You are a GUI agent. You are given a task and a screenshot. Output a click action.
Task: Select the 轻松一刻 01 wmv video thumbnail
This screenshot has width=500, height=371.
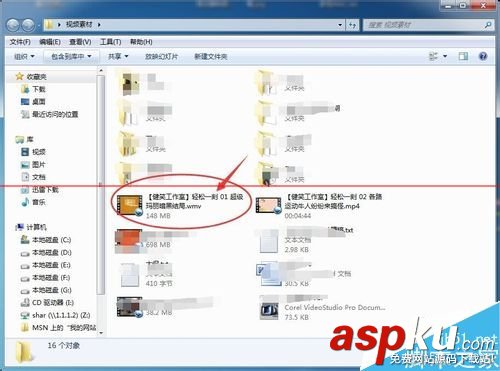click(129, 205)
